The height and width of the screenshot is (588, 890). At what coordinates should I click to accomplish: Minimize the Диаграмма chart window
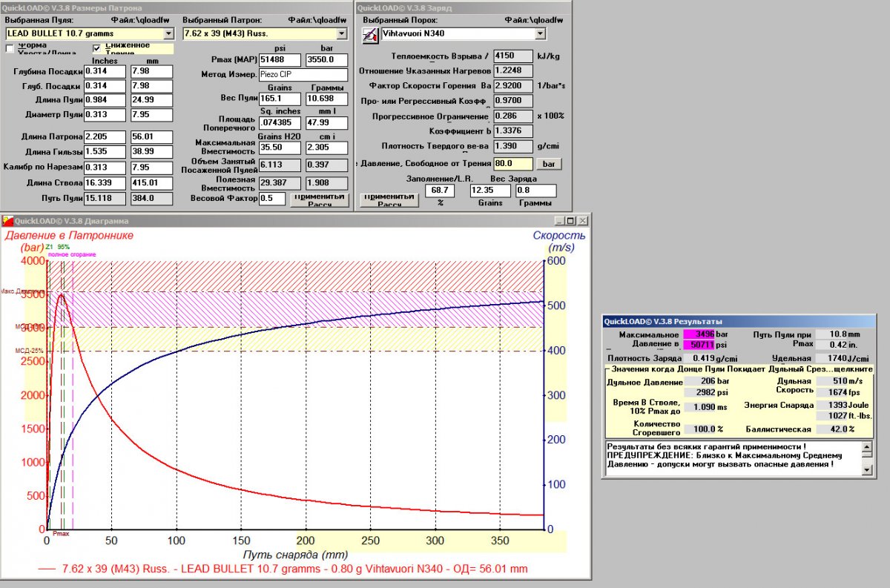coord(561,221)
